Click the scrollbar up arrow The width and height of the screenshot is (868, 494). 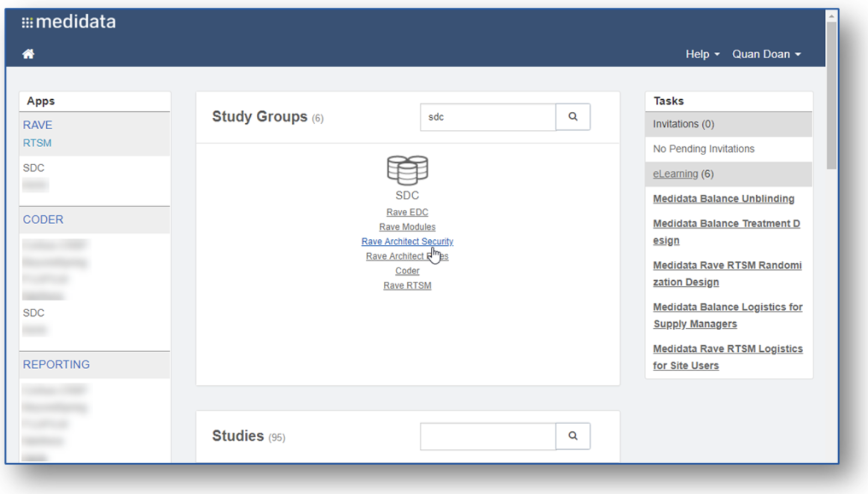(x=831, y=16)
